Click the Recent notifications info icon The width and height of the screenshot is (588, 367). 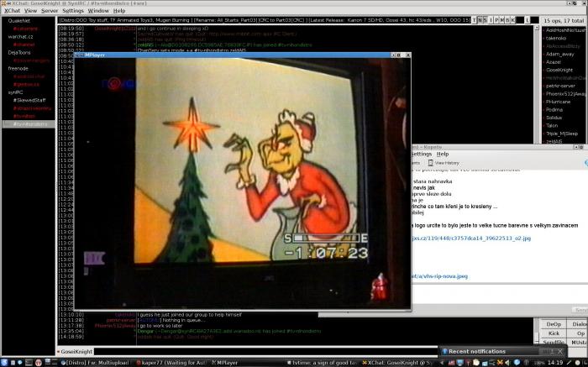click(444, 352)
